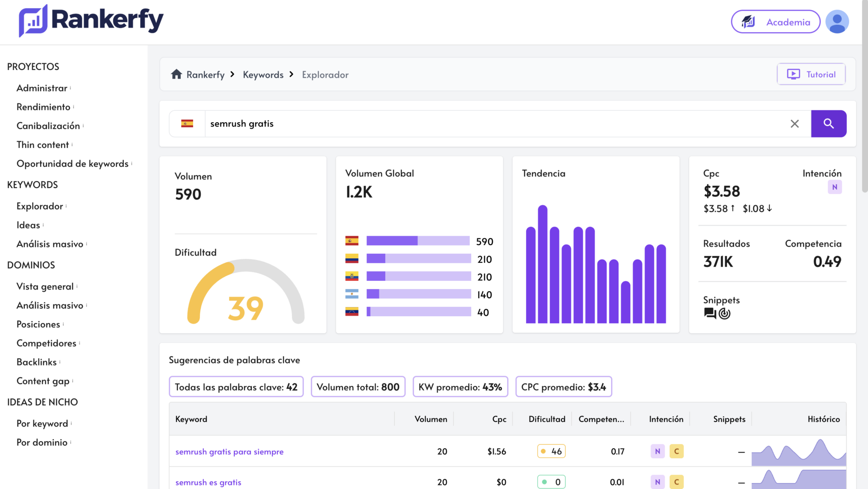This screenshot has height=489, width=868.
Task: Click the home icon in breadcrumb
Action: pyautogui.click(x=176, y=74)
